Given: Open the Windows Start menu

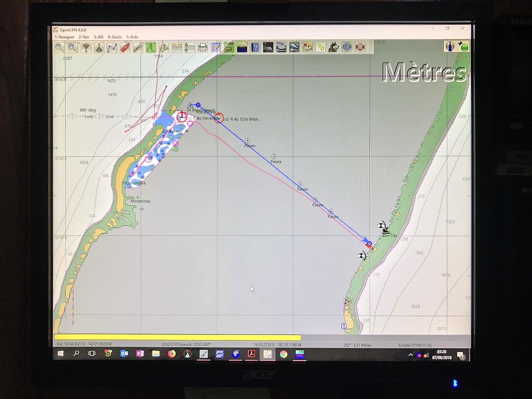Looking at the screenshot, I should (x=61, y=353).
